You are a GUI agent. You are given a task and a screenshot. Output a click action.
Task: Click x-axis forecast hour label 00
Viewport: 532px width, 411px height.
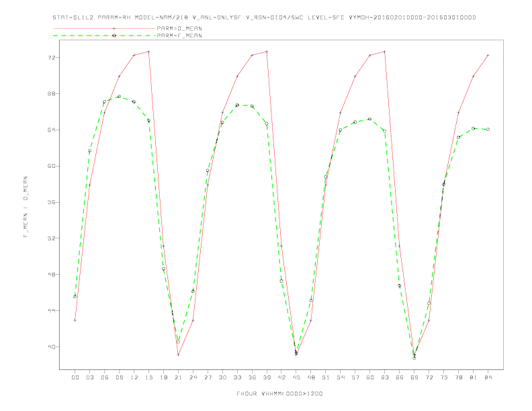[75, 377]
